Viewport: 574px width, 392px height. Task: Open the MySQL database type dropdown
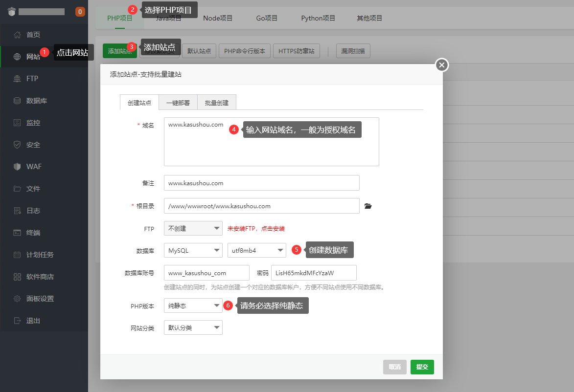(193, 251)
